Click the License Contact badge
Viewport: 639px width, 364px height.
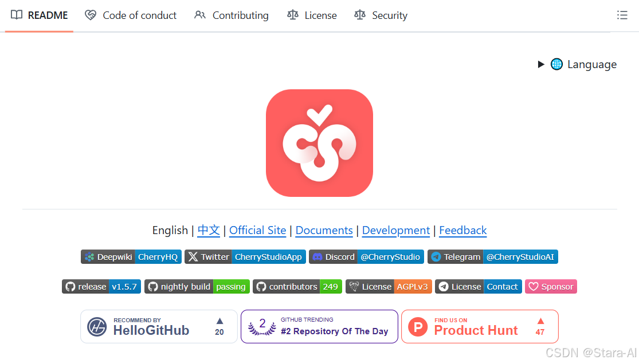(479, 287)
